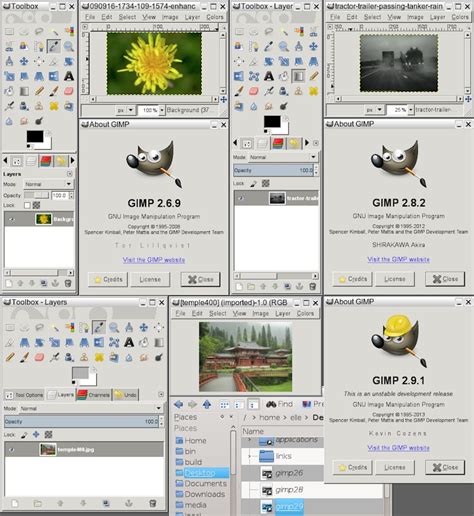Select the Paintbrush in GIMP 2.9.1 toolbox

25,357
